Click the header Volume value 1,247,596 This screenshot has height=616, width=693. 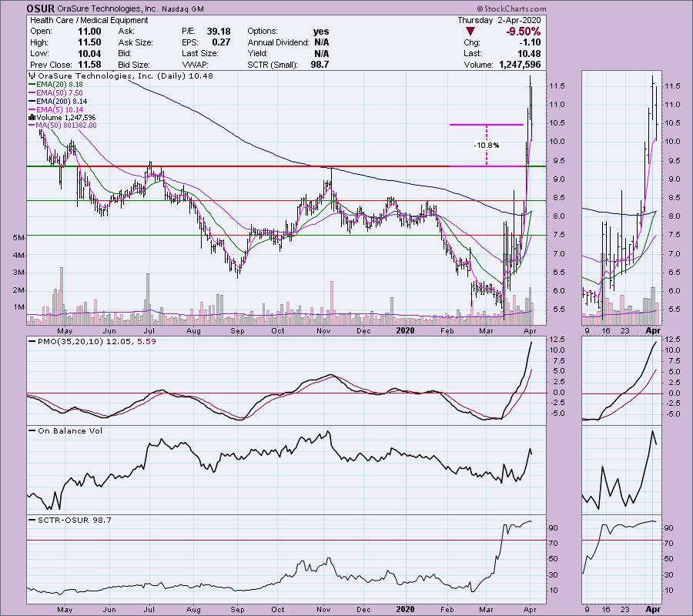tap(520, 65)
